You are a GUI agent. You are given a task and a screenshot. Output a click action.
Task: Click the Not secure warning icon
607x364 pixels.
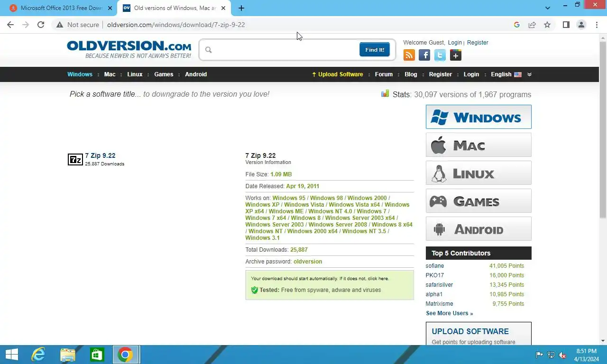coord(60,25)
